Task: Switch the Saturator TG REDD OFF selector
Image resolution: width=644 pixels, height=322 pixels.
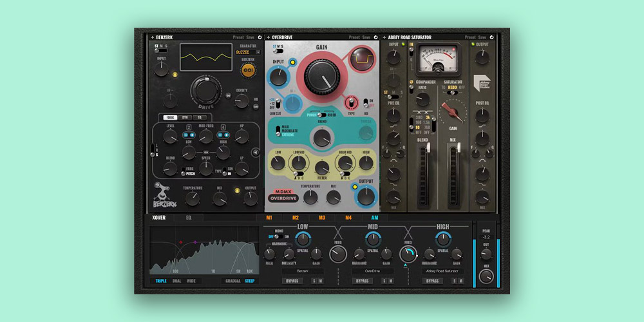Action: pos(452,92)
